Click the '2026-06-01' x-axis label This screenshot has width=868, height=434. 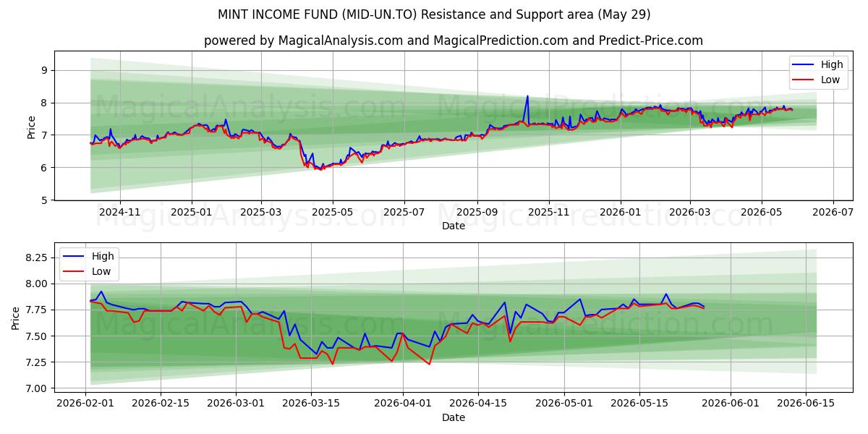pos(730,404)
